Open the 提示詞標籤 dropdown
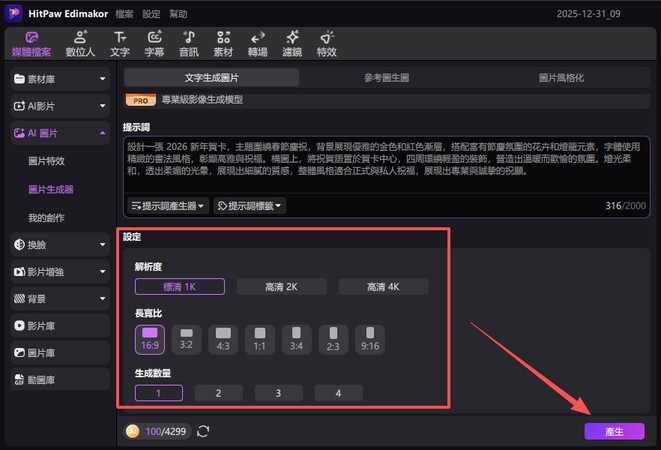This screenshot has width=661, height=450. 250,206
